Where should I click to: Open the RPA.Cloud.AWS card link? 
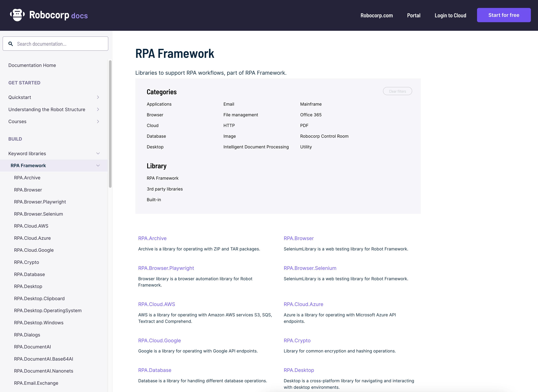click(x=156, y=304)
